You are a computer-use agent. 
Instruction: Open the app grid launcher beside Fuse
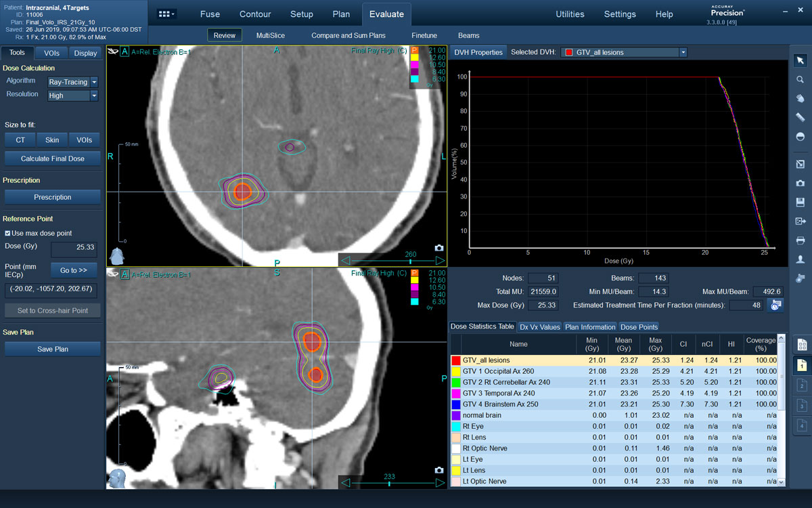[166, 14]
